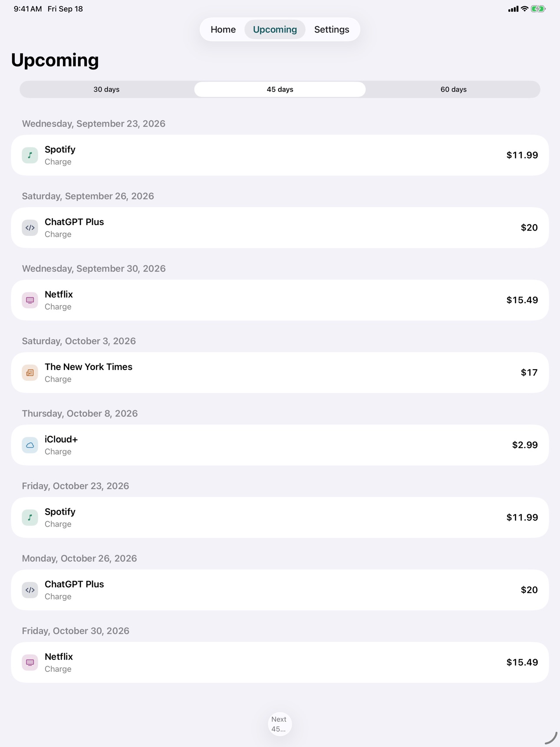Image resolution: width=560 pixels, height=747 pixels.
Task: Tap the Spotify music note icon for October 23
Action: (x=30, y=518)
